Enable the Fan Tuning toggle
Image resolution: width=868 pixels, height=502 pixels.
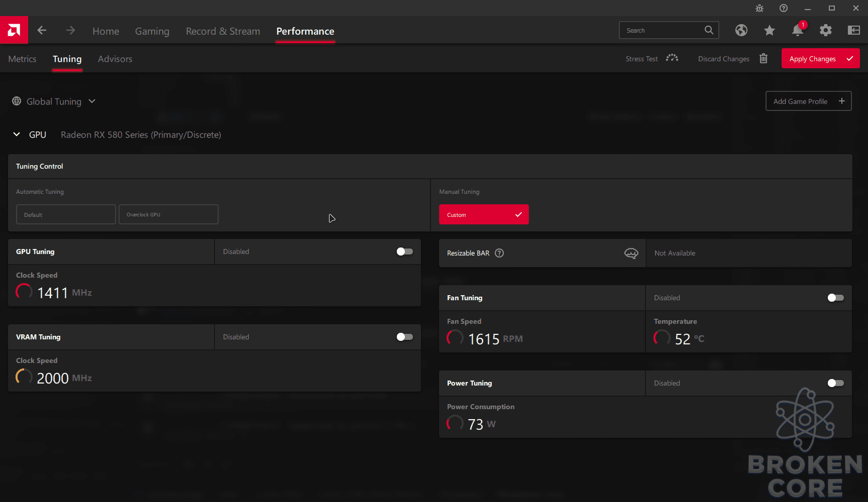836,298
